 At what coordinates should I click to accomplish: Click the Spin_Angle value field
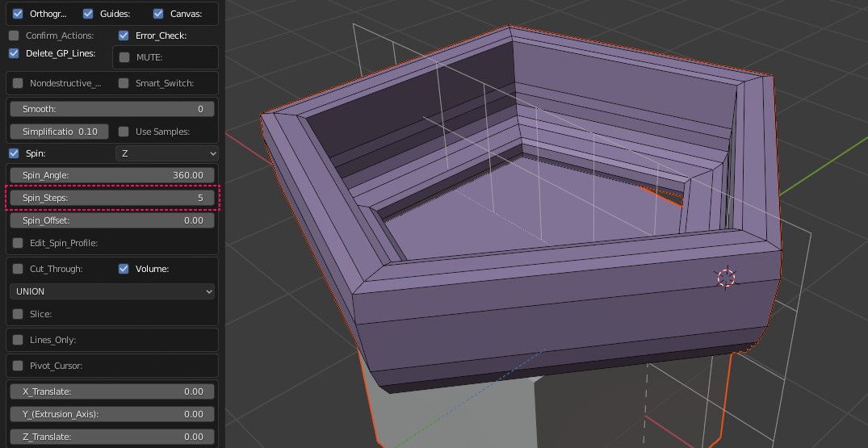click(112, 175)
